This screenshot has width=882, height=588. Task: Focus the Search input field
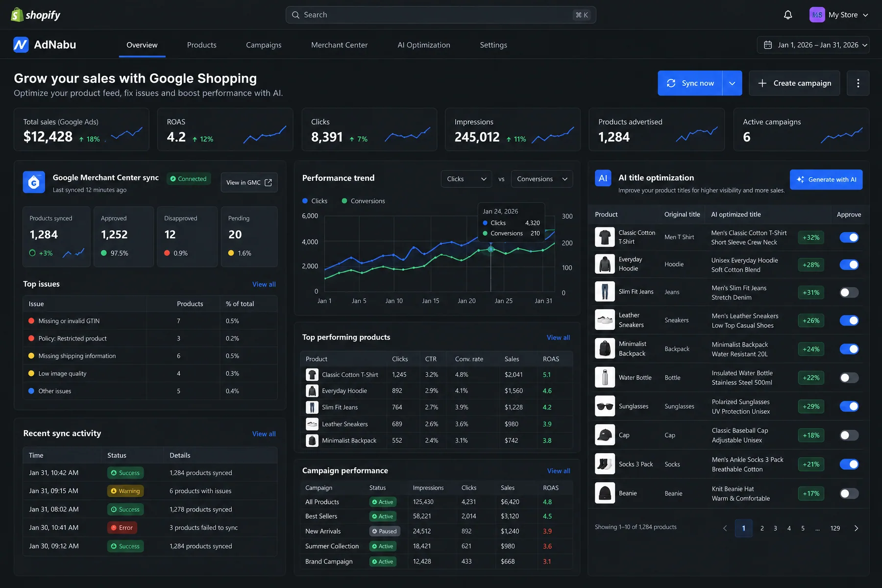tap(441, 15)
